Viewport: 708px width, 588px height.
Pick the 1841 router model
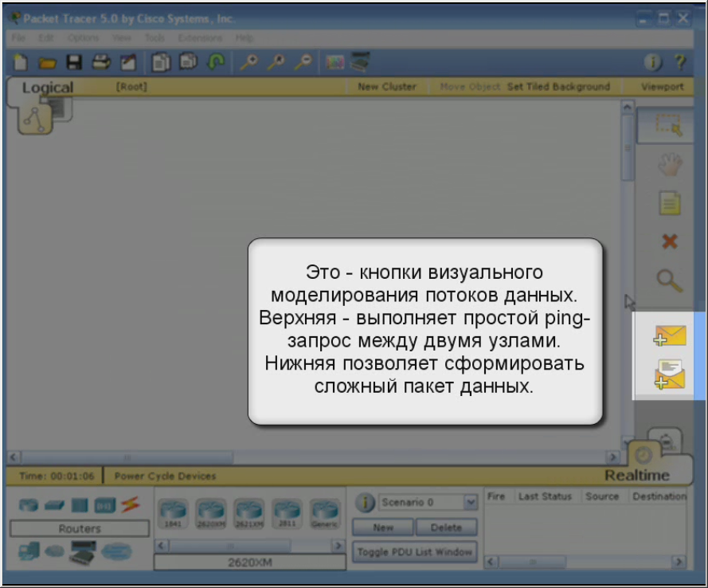click(x=173, y=513)
